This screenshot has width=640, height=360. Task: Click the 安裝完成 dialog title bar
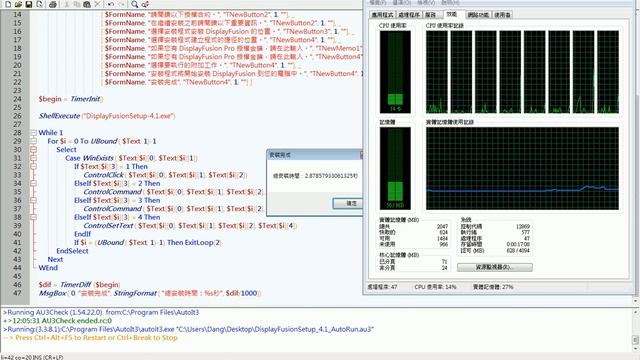[314, 155]
